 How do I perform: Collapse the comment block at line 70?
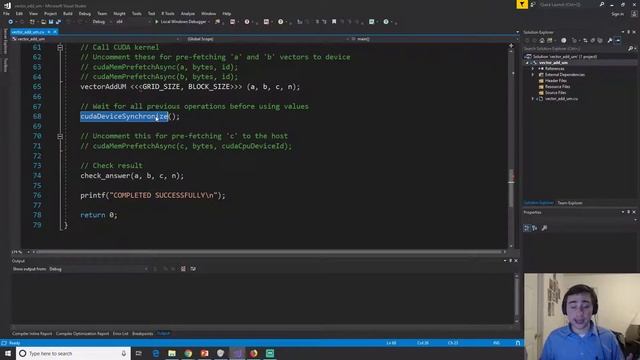[x=60, y=136]
